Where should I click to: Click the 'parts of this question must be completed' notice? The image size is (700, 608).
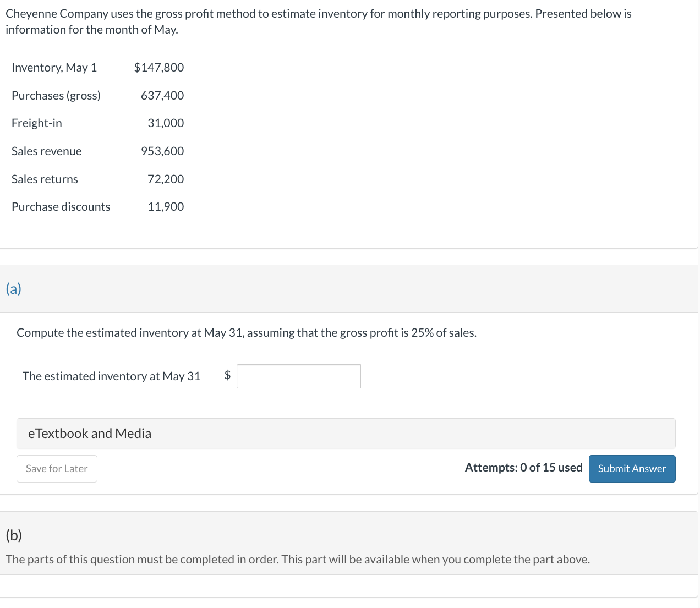[298, 560]
